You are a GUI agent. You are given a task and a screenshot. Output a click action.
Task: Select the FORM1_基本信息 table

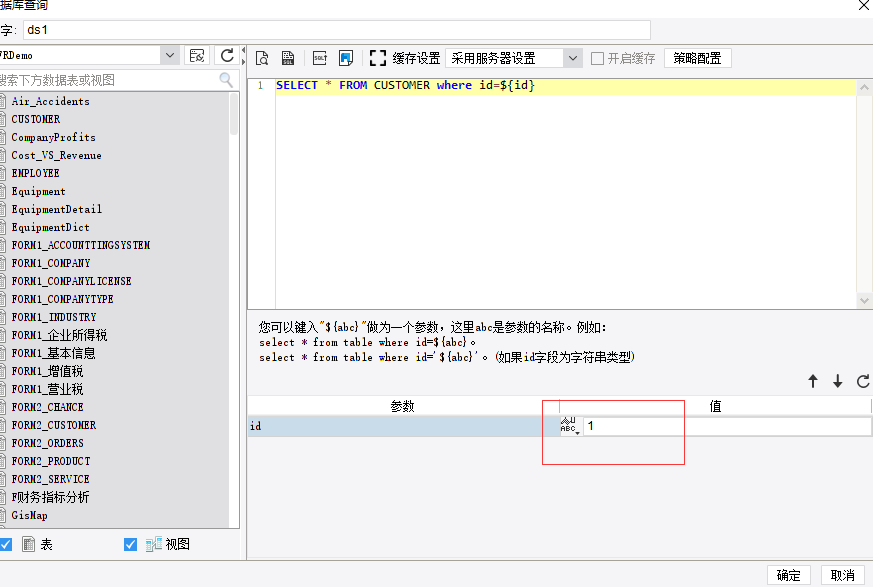click(x=53, y=353)
